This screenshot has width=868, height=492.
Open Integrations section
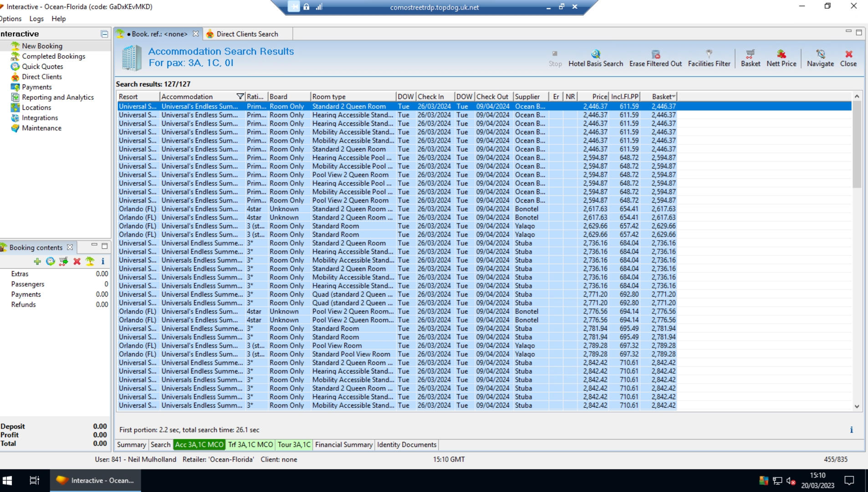point(40,118)
